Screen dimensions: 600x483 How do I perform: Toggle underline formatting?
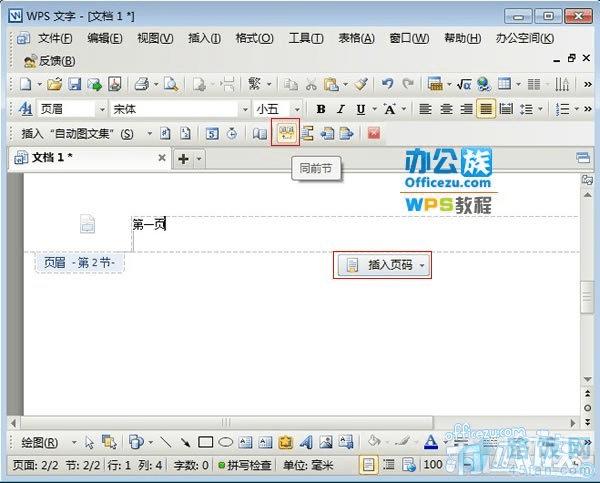coord(361,109)
